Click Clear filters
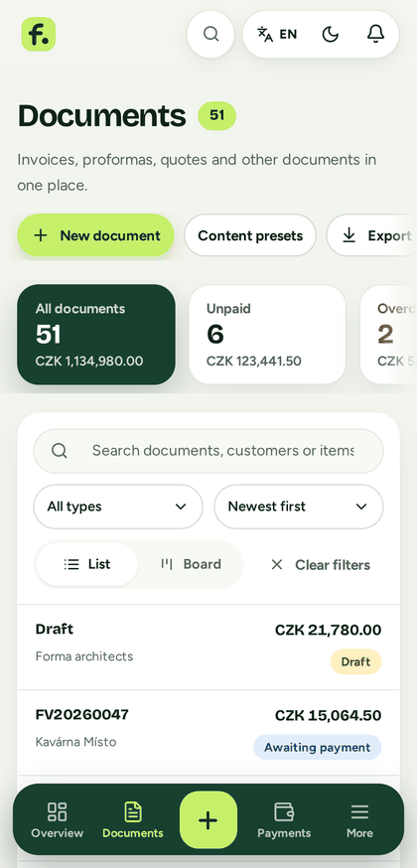Viewport: 417px width, 868px height. click(321, 565)
